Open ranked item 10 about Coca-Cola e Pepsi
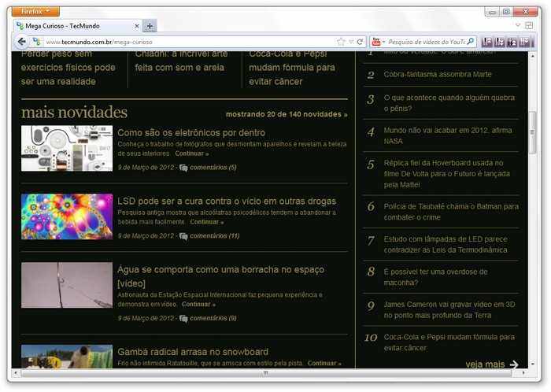This screenshot has height=392, width=551. 449,342
